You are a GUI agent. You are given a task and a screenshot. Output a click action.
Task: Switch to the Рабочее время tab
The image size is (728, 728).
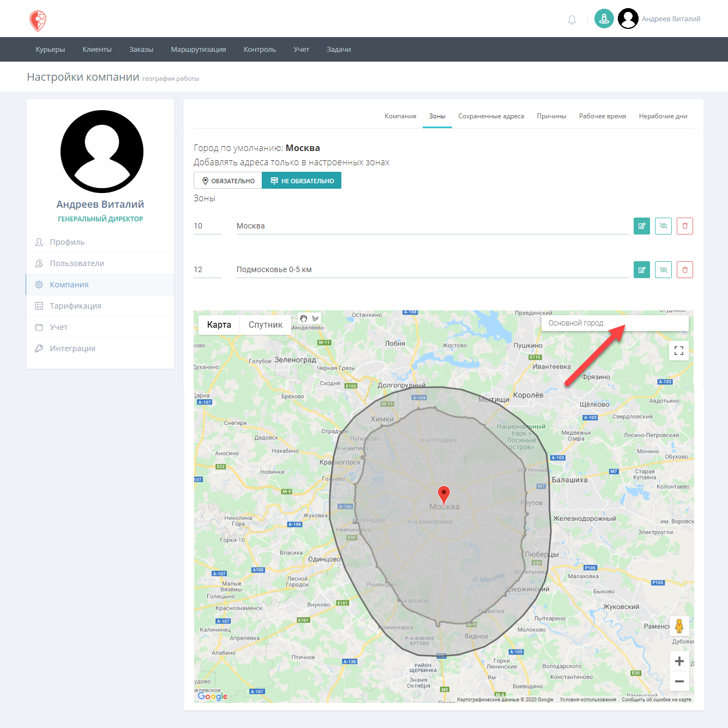pyautogui.click(x=603, y=116)
